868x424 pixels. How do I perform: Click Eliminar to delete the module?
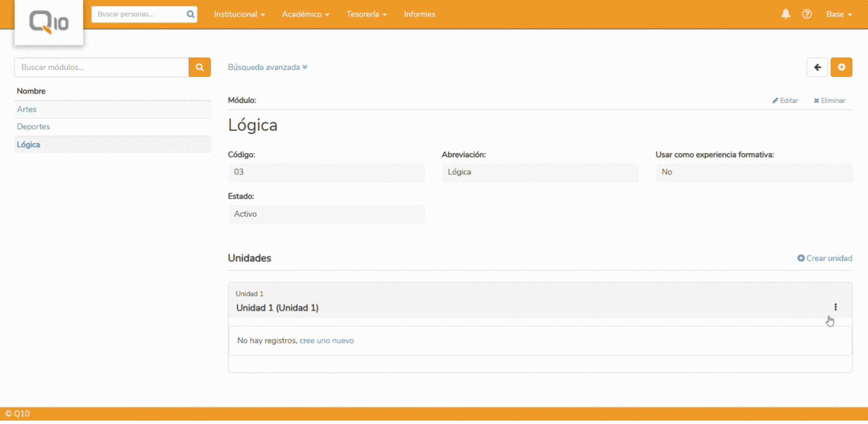pyautogui.click(x=829, y=100)
